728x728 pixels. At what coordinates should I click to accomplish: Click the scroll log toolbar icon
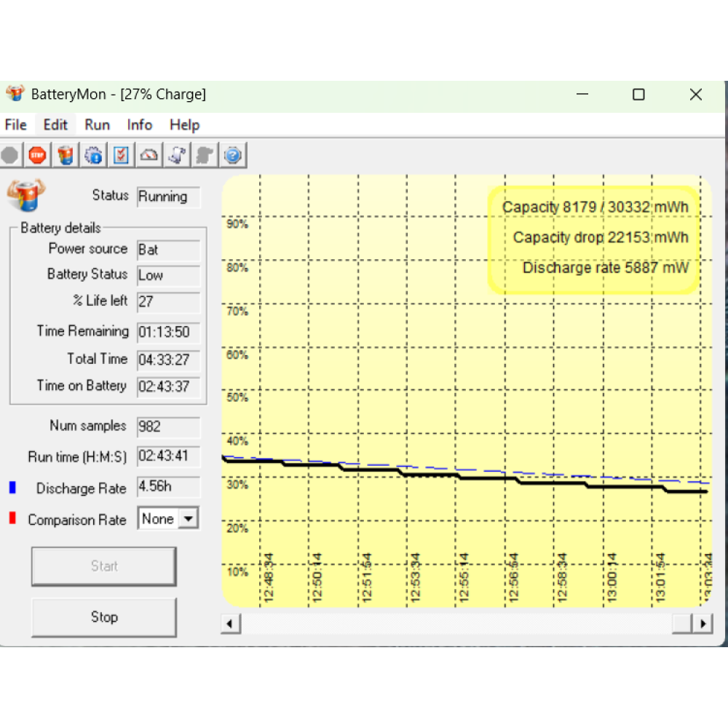tap(177, 155)
